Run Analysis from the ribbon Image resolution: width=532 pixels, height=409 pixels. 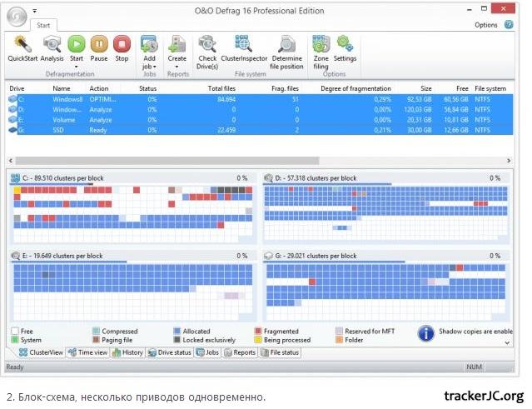pos(52,44)
